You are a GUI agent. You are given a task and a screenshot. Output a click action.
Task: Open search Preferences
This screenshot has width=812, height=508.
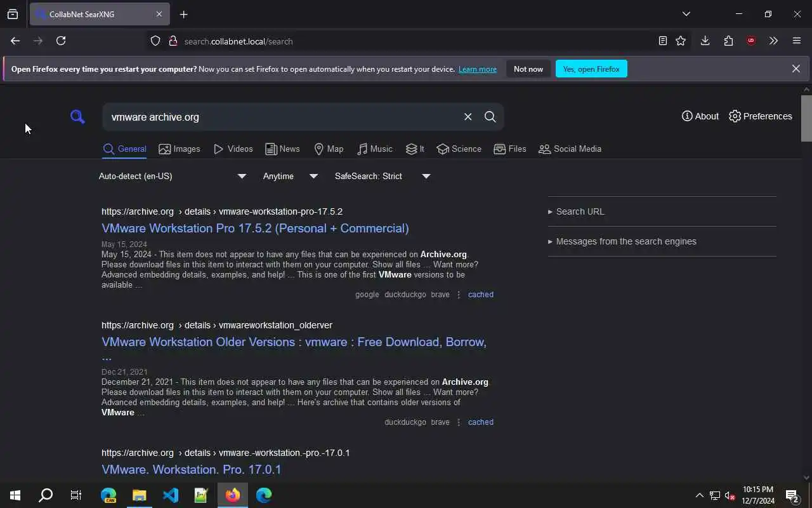(x=761, y=116)
